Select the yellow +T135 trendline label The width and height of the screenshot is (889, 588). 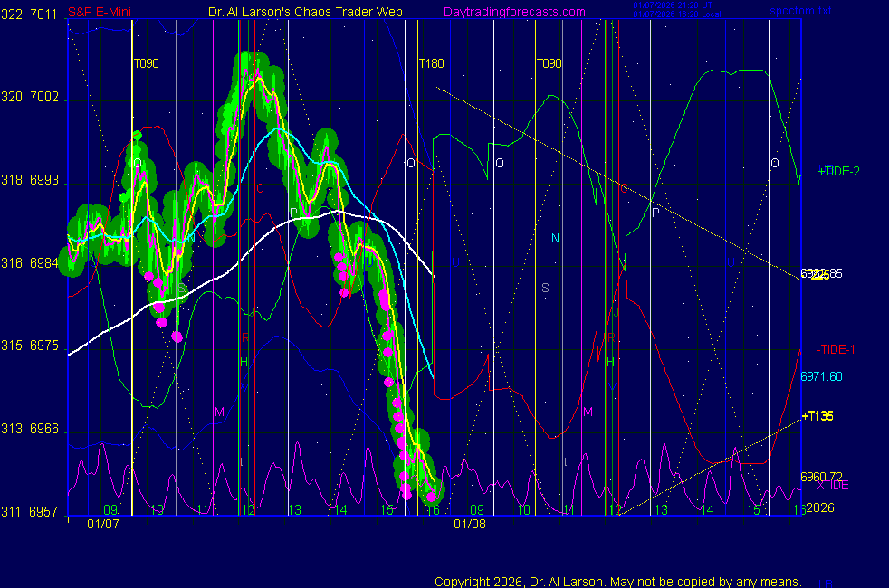817,416
